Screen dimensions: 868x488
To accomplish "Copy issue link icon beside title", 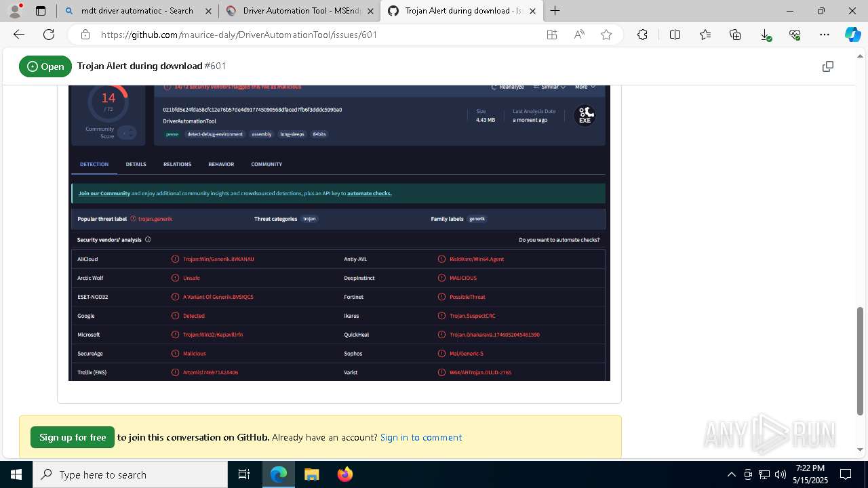I will [827, 66].
